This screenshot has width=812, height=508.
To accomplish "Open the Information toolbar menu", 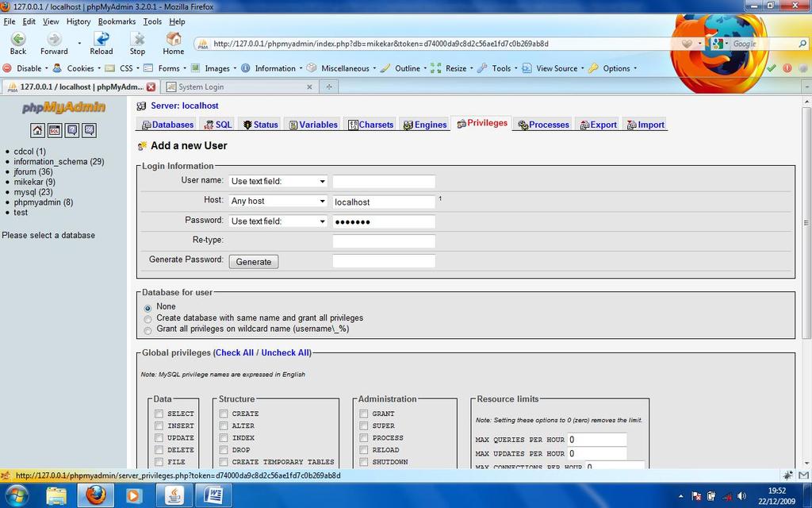I will (272, 68).
